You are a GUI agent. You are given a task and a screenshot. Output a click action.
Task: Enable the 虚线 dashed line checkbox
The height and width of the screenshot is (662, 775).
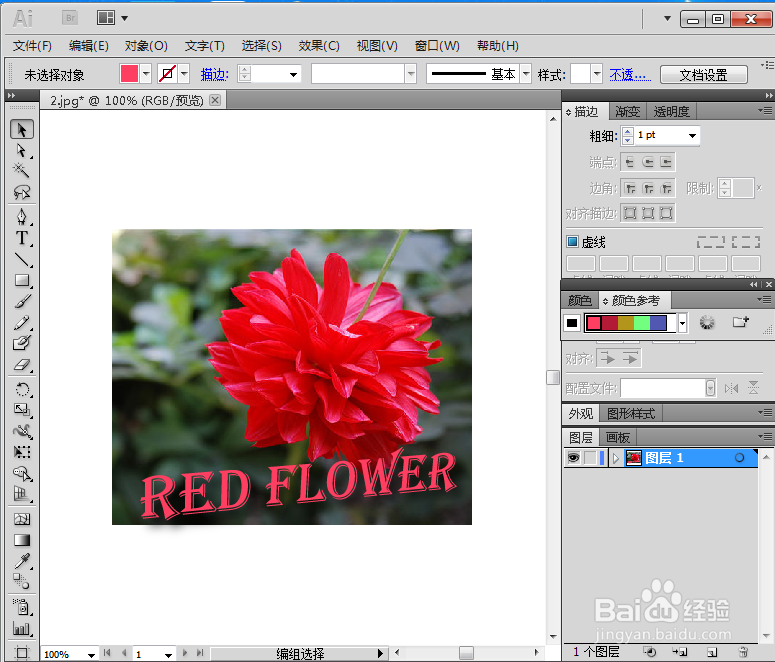click(572, 242)
